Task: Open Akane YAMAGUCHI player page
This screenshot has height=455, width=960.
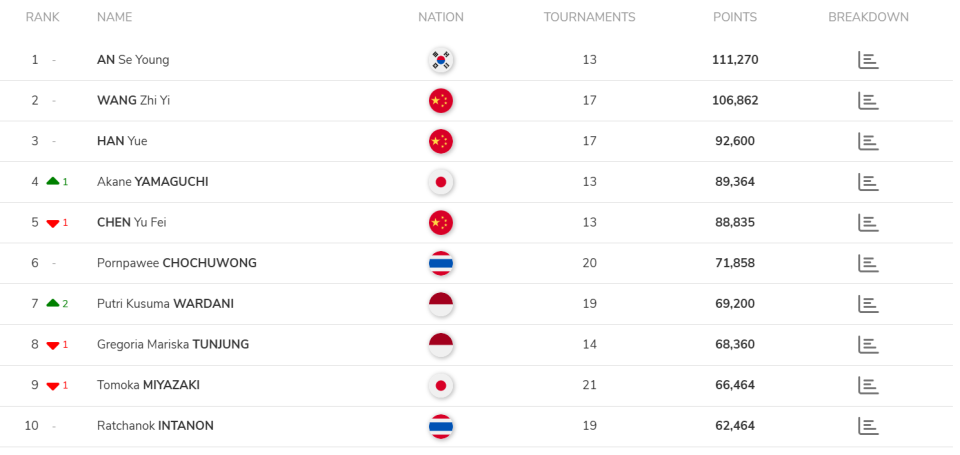Action: 152,182
